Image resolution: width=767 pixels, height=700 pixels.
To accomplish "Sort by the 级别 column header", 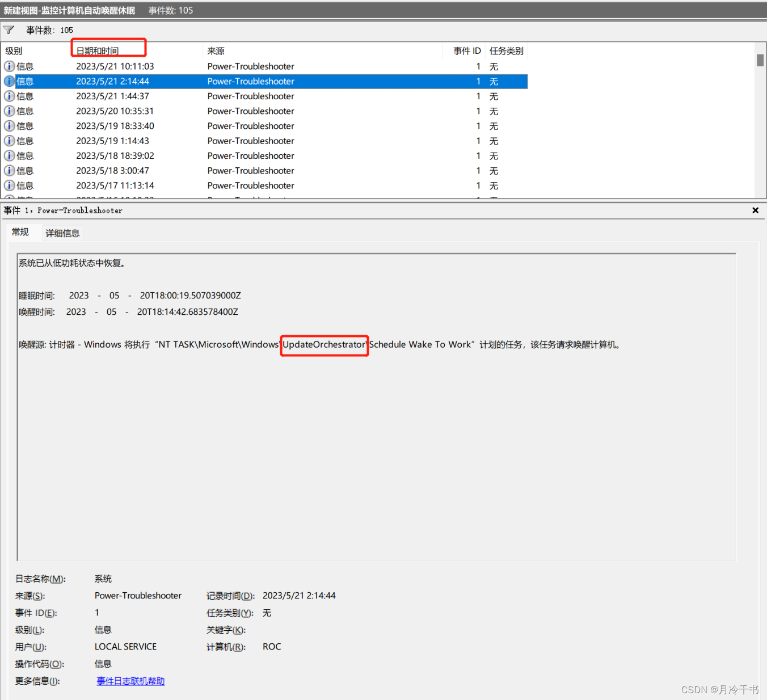I will [x=35, y=51].
